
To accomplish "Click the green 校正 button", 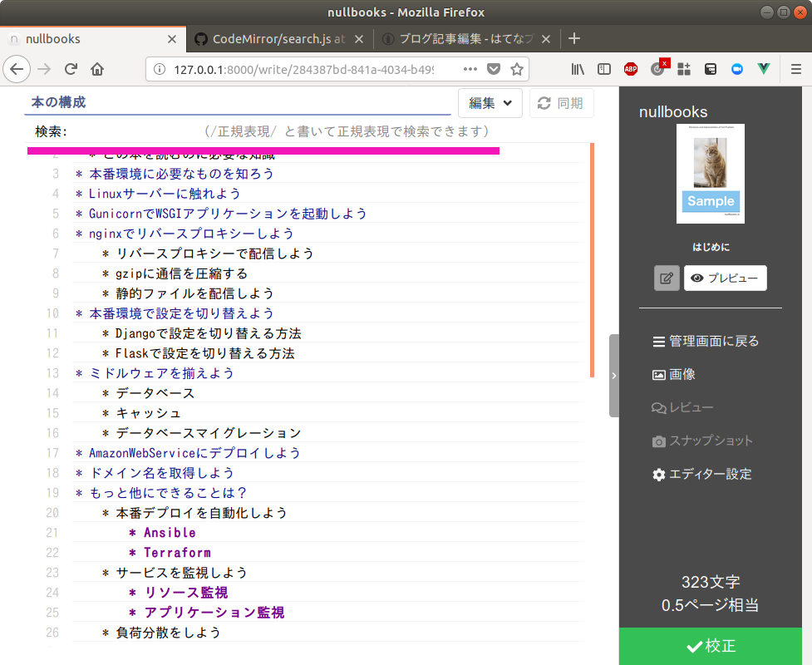I will 711,646.
